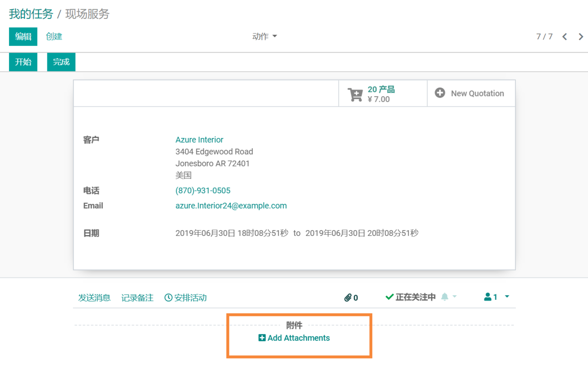Expand the followers list dropdown arrow
Image resolution: width=588 pixels, height=369 pixels.
click(x=507, y=297)
